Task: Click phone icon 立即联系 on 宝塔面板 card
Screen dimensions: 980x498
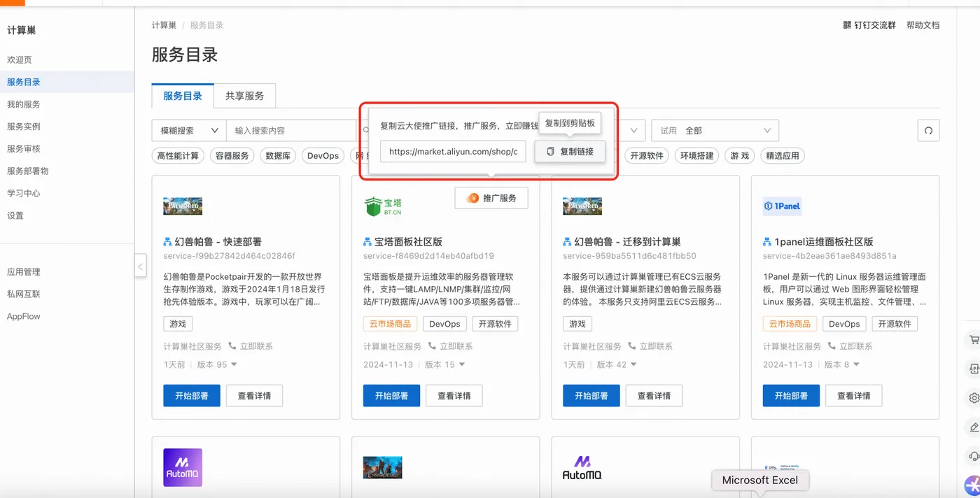Action: coord(432,346)
